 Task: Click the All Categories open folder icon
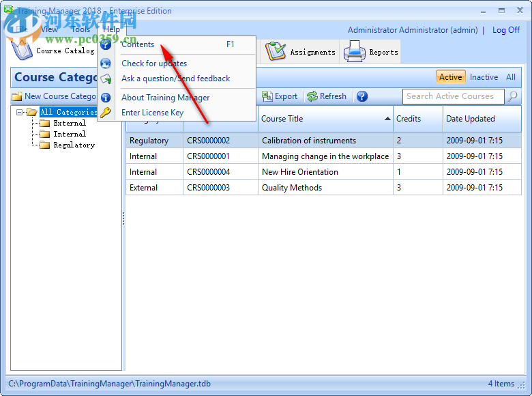[32, 112]
